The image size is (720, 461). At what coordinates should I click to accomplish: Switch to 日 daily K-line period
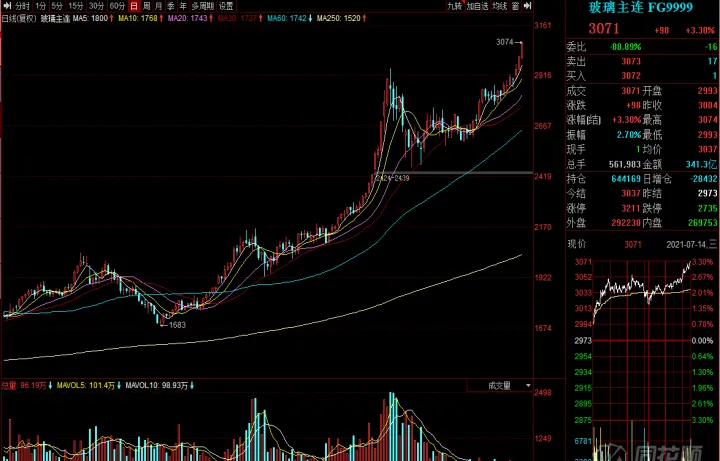(133, 6)
